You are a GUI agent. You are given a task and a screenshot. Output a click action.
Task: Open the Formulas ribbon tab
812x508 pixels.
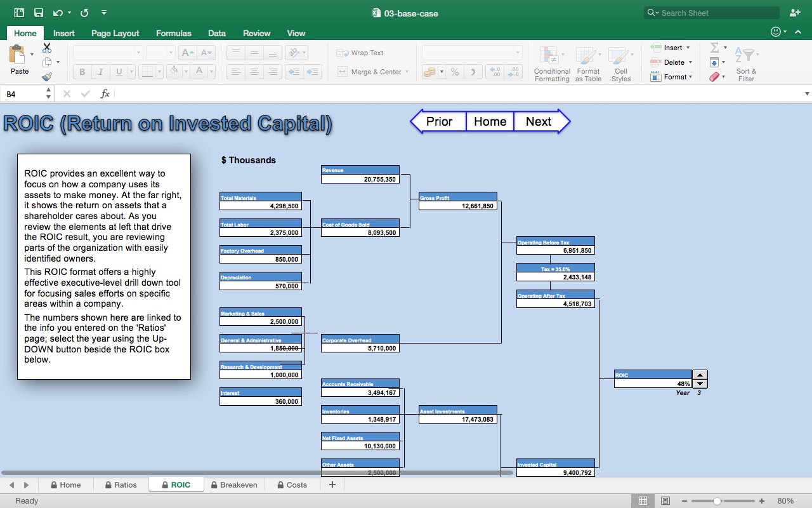[173, 33]
